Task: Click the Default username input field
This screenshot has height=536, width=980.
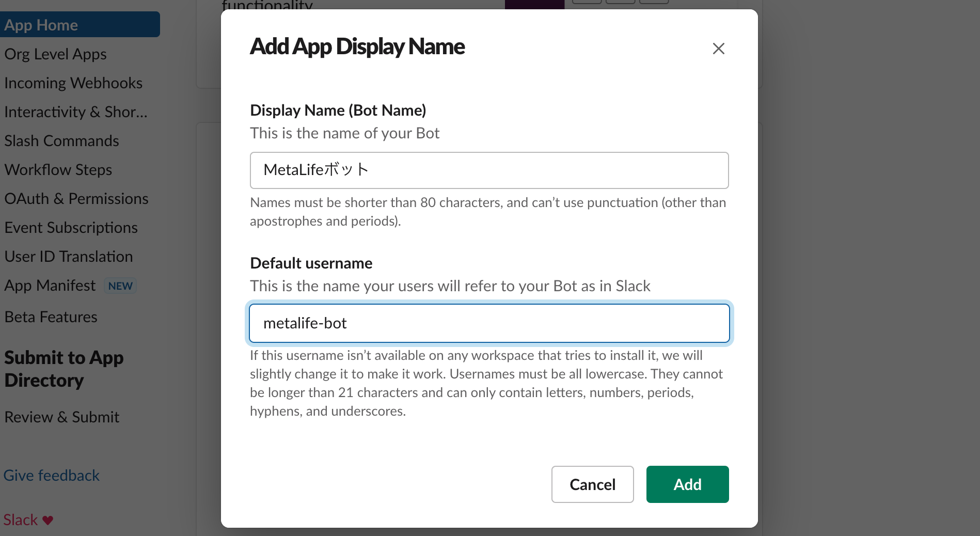Action: click(x=489, y=323)
